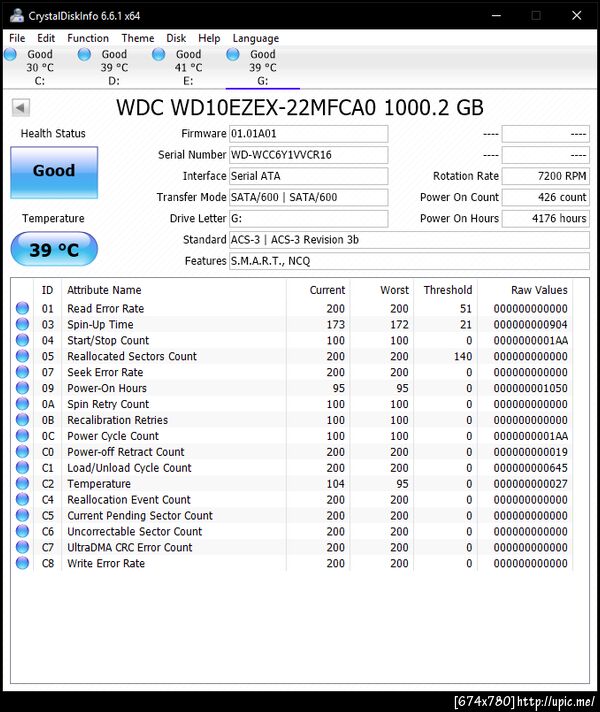Click status icon for Load/Unload Cycle Count

(22, 467)
